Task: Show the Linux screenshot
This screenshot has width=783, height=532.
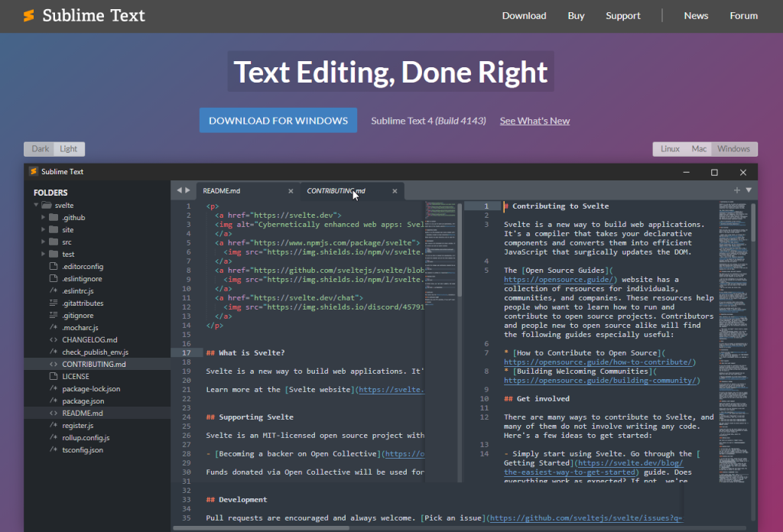Action: point(670,149)
